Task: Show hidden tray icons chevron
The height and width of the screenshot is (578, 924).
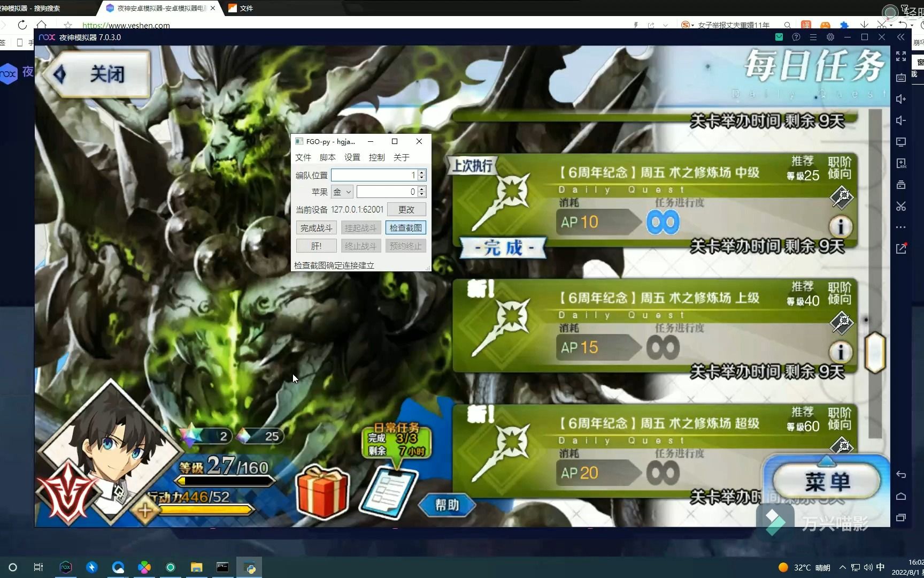Action: (x=843, y=567)
